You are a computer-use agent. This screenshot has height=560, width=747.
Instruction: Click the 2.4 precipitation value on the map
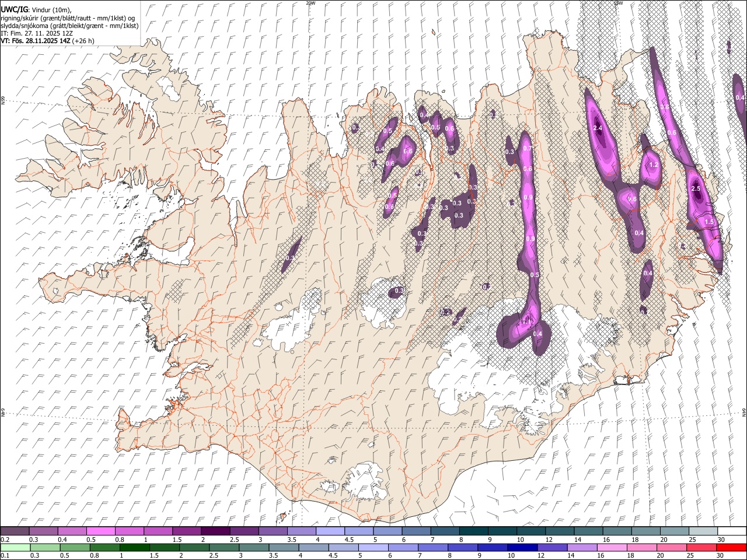coord(598,128)
